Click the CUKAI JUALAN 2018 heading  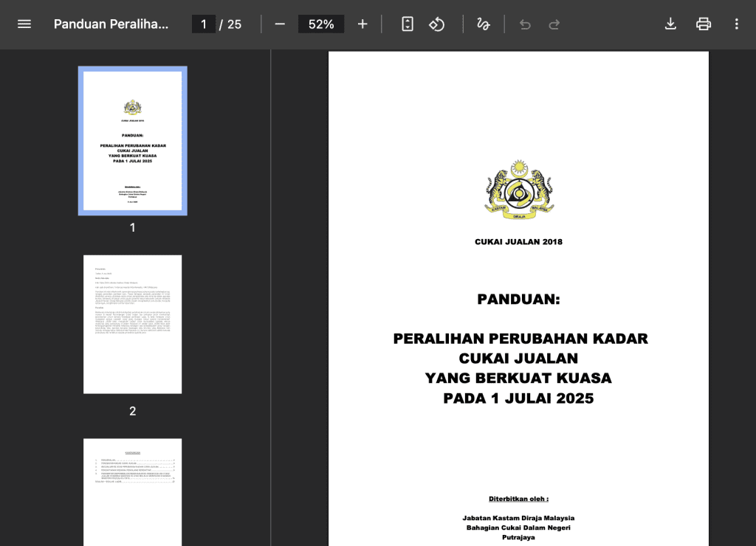pyautogui.click(x=518, y=242)
